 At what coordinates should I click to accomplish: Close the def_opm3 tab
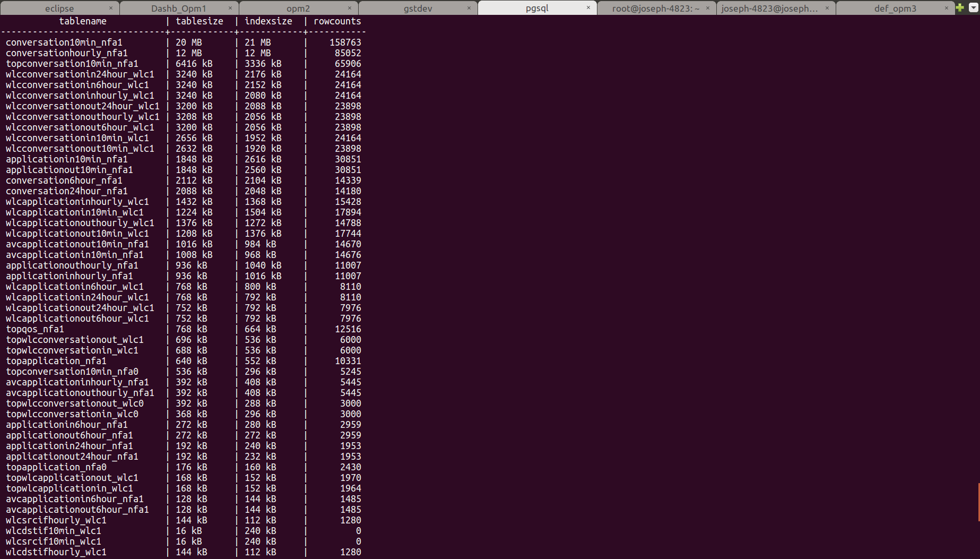946,8
